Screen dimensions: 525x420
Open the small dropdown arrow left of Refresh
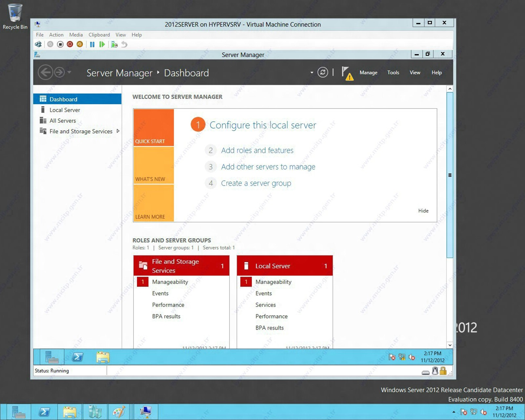pos(312,73)
